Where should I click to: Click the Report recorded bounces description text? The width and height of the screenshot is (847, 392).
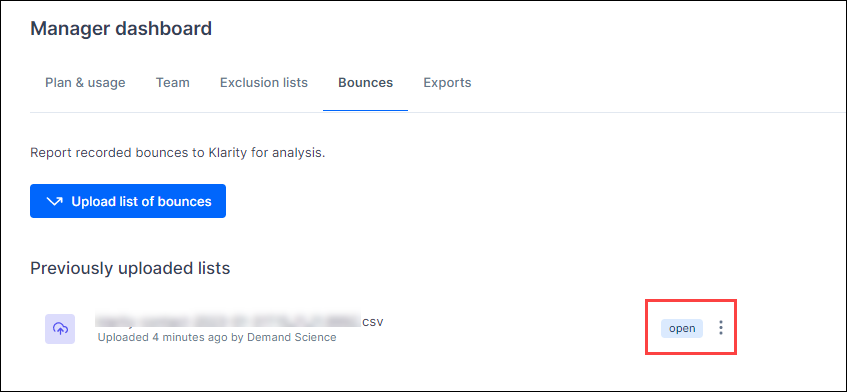(178, 153)
